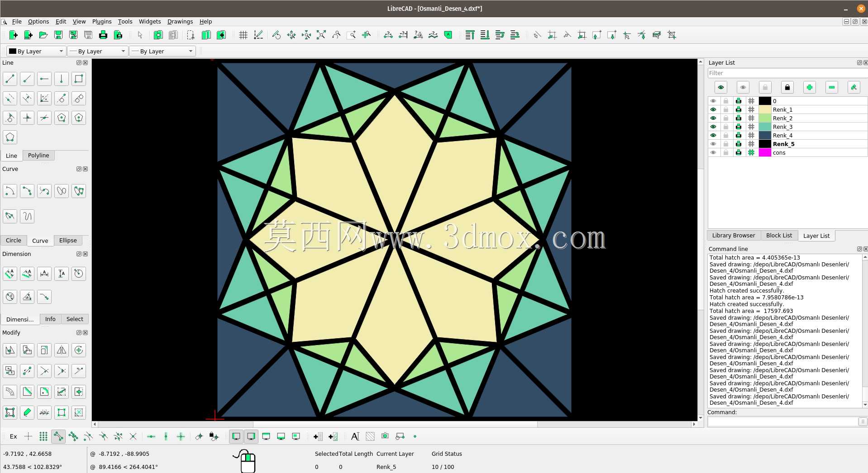Switch to the Ellipse tab

(68, 240)
